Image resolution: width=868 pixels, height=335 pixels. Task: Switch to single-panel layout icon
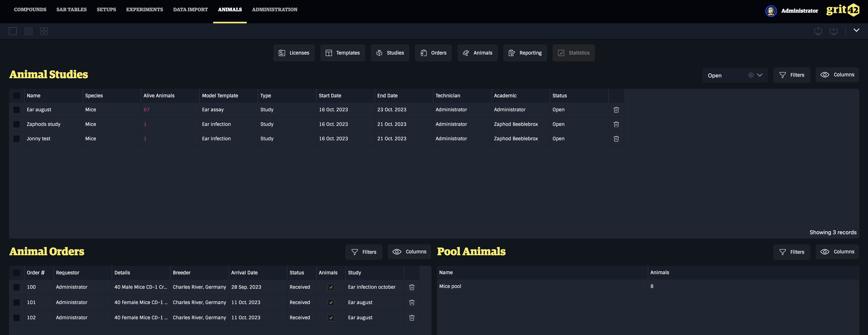point(13,31)
